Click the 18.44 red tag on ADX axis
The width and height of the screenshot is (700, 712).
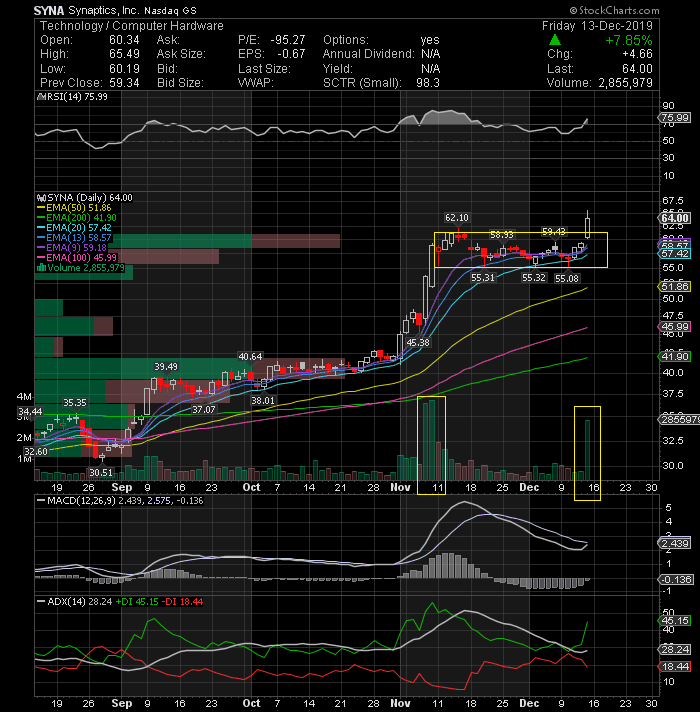pyautogui.click(x=675, y=667)
